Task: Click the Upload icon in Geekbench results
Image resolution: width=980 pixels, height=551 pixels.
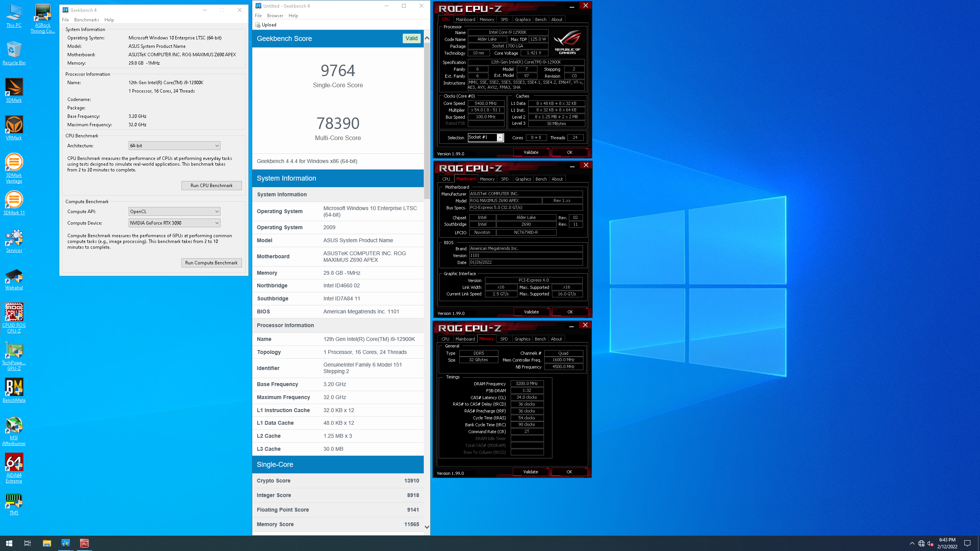Action: (x=258, y=25)
